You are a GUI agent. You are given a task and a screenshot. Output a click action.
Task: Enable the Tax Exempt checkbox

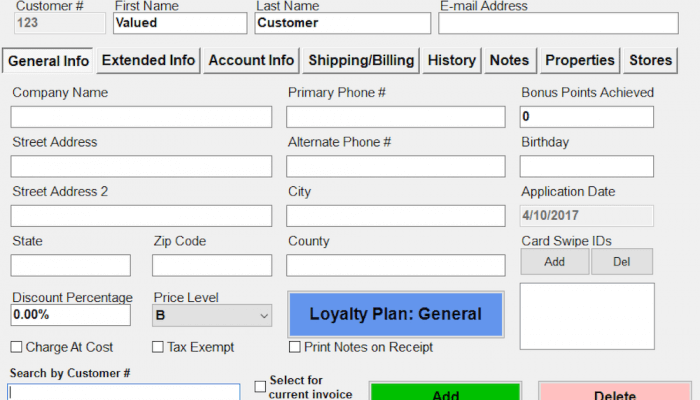pyautogui.click(x=158, y=347)
